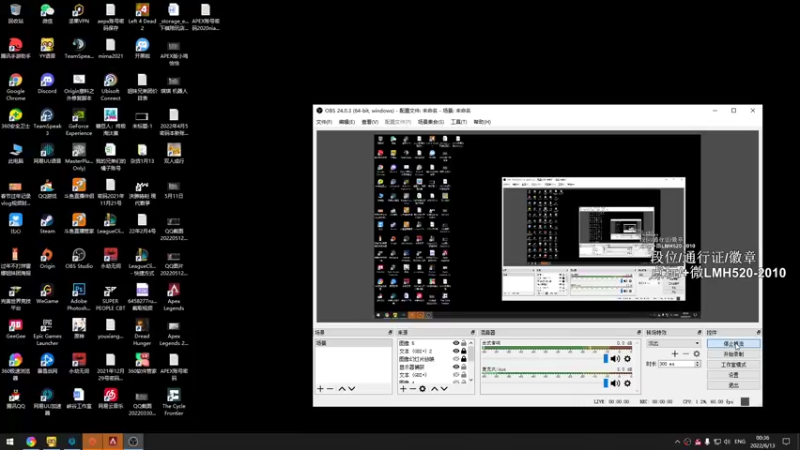This screenshot has height=450, width=800.
Task: Click the transition duration stepper arrows
Action: [x=697, y=364]
